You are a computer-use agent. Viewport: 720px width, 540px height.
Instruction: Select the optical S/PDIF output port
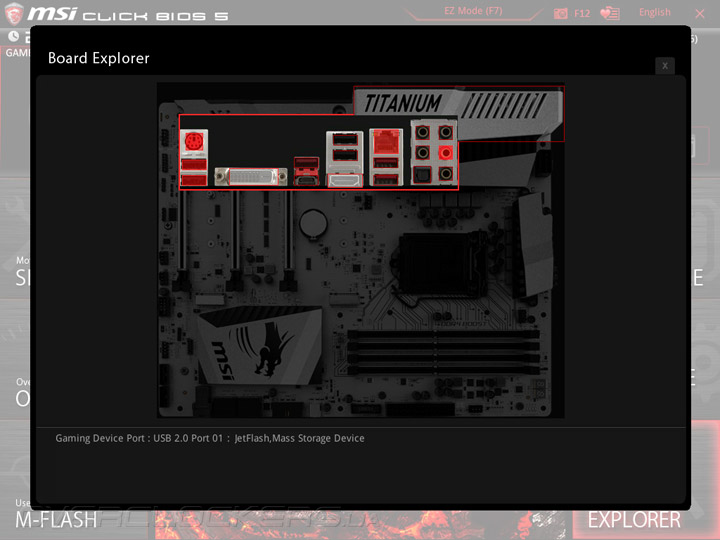[x=422, y=174]
